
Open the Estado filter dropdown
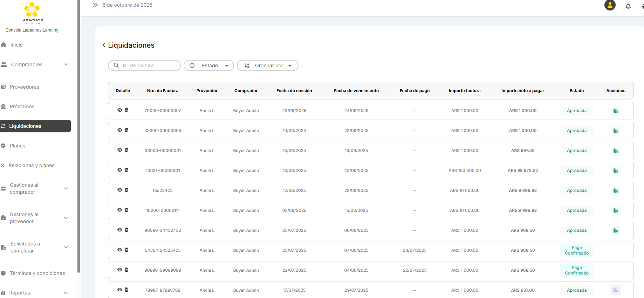(209, 65)
